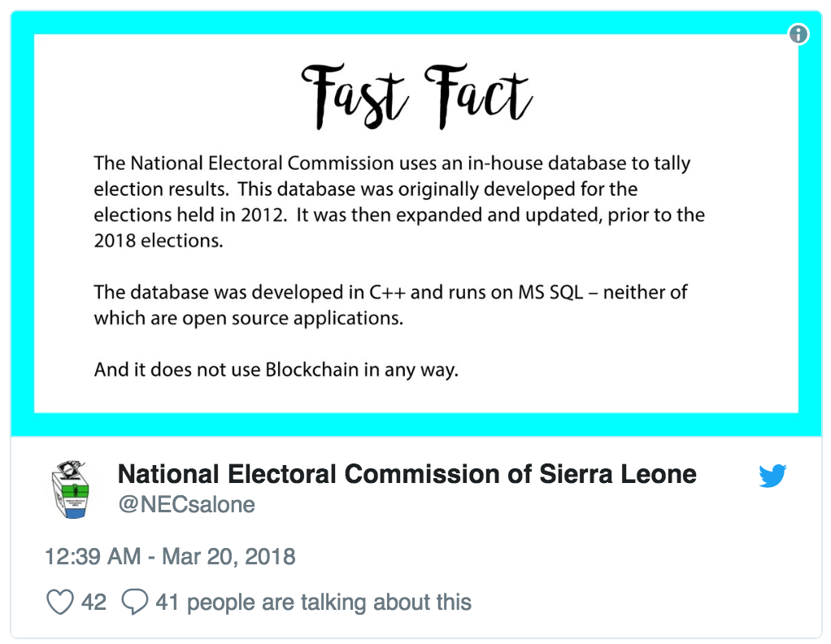Click the sentence mentioning C++ and MS SQL
Image resolution: width=831 pixels, height=644 pixels.
coord(390,305)
